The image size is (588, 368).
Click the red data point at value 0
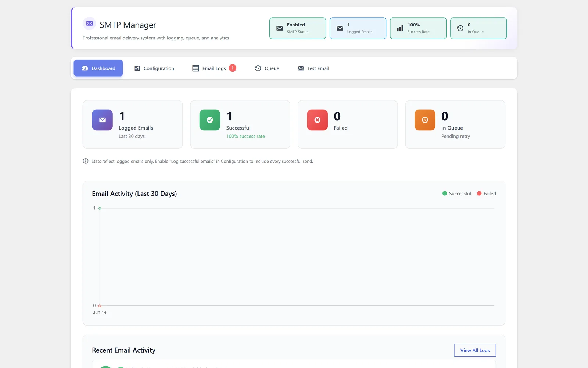tap(100, 306)
